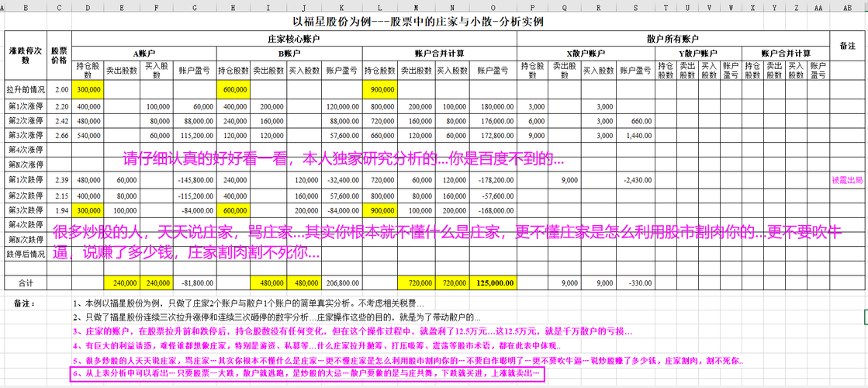Select the cell '-145,800.00'
This screenshot has height=388, width=868.
click(194, 180)
